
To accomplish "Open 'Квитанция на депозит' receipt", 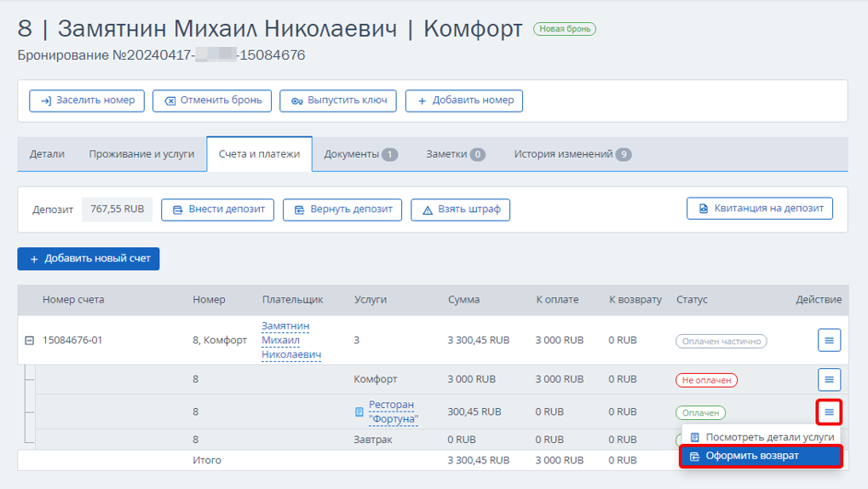I will pos(760,209).
